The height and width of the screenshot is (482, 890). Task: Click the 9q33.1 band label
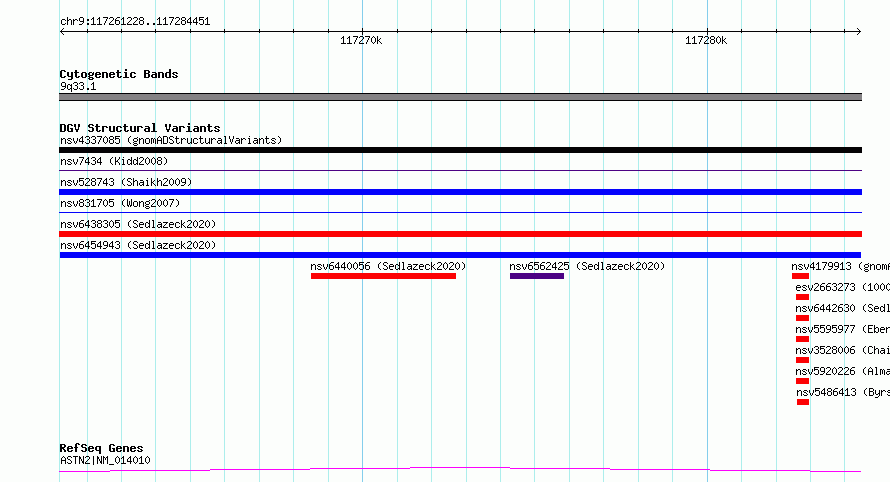point(78,86)
